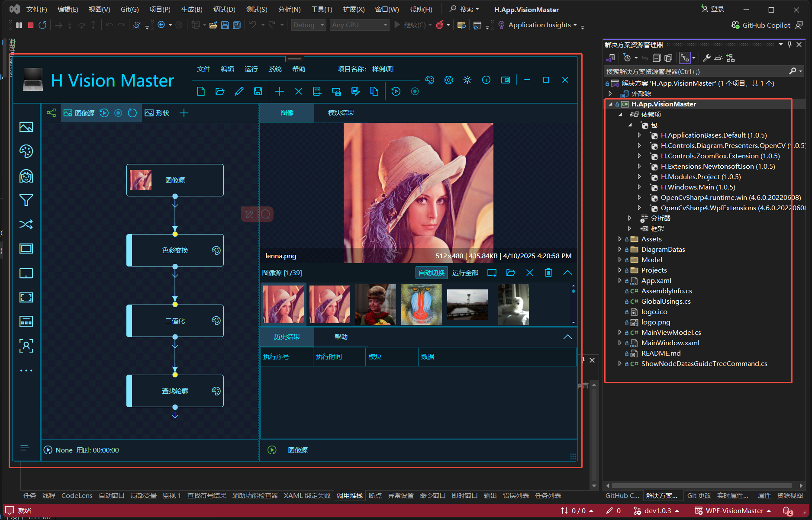Click WPF-VisionMaster repo in status bar
The image size is (812, 520).
pos(732,511)
